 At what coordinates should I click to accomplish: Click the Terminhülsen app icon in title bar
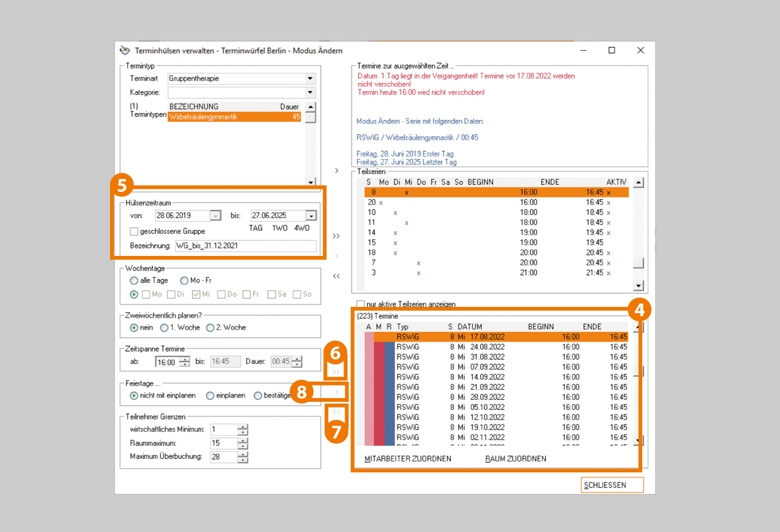(125, 50)
